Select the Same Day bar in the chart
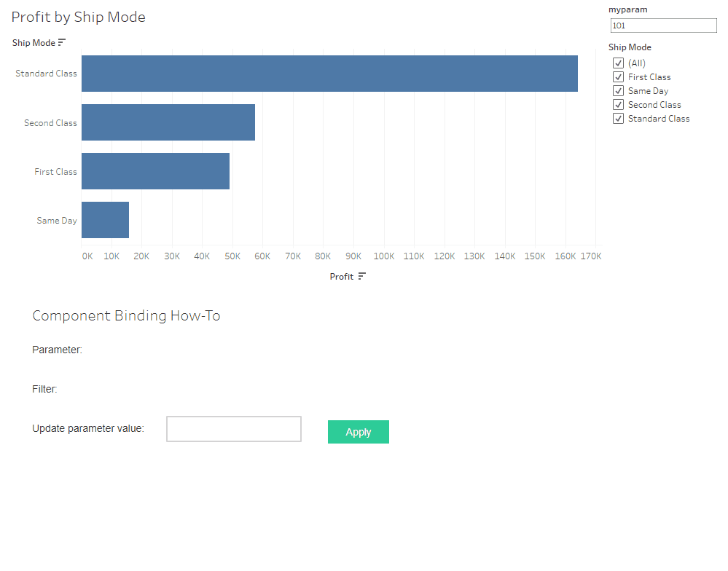The height and width of the screenshot is (571, 728). coord(105,219)
